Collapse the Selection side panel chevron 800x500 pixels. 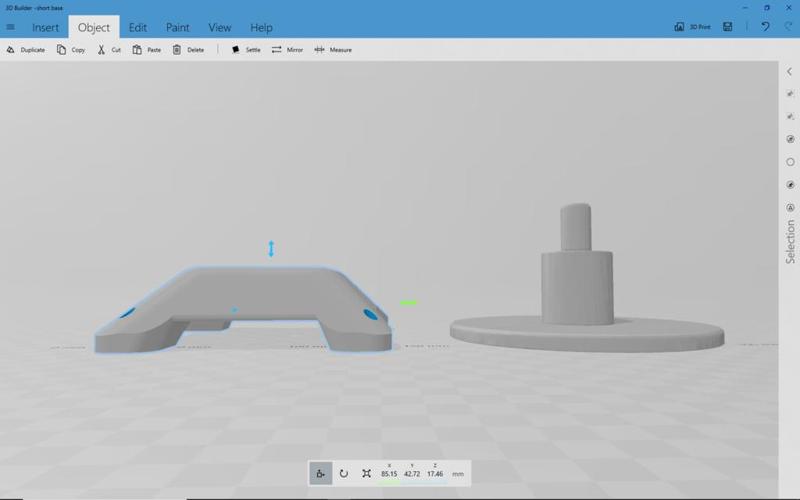pos(790,72)
